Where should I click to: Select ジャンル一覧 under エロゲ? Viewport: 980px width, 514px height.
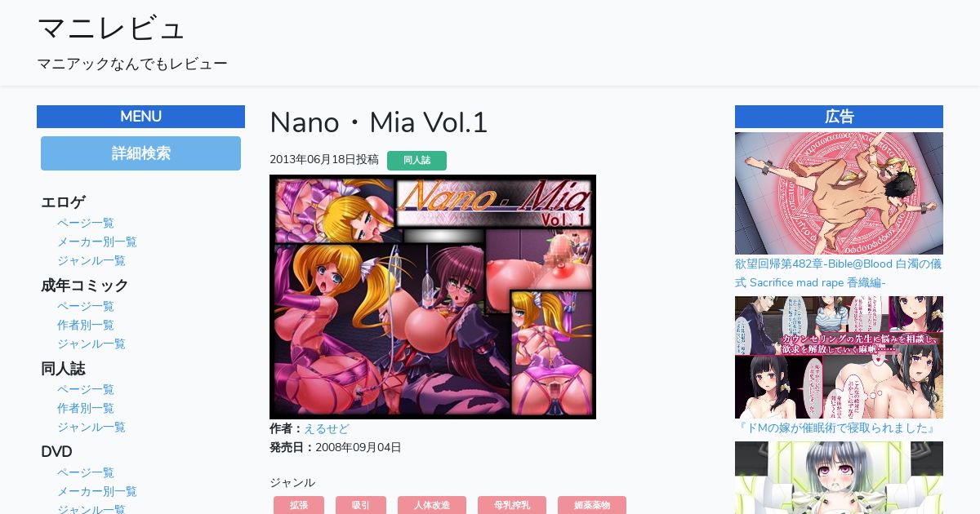91,260
